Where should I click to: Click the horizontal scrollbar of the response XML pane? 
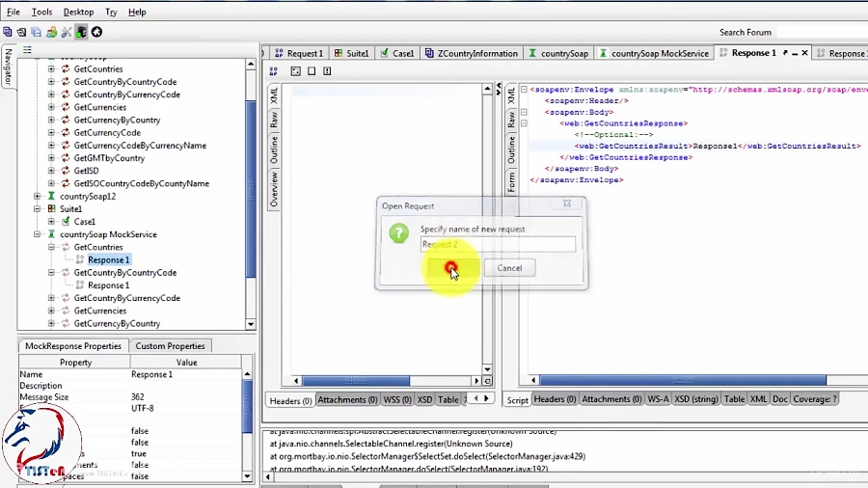(683, 380)
